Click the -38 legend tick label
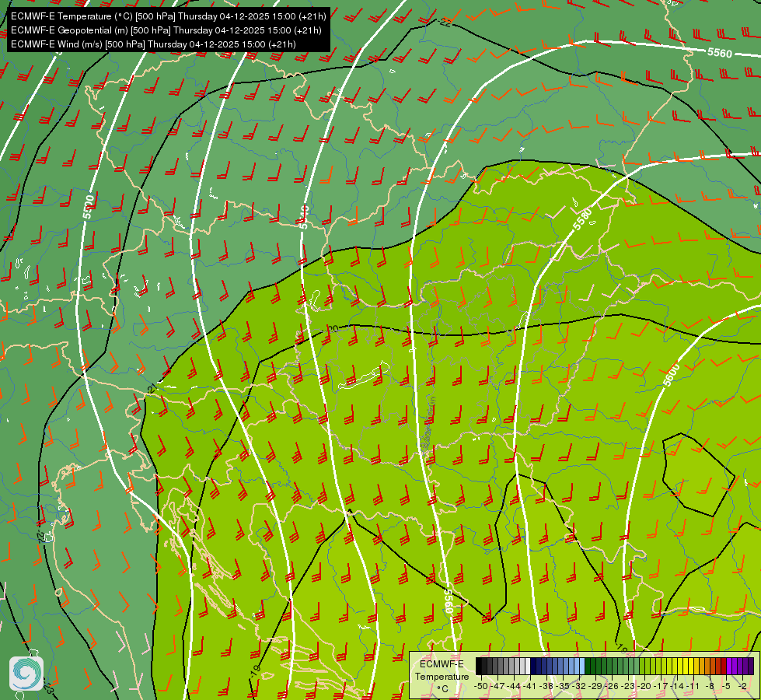The height and width of the screenshot is (700, 761). point(546,686)
